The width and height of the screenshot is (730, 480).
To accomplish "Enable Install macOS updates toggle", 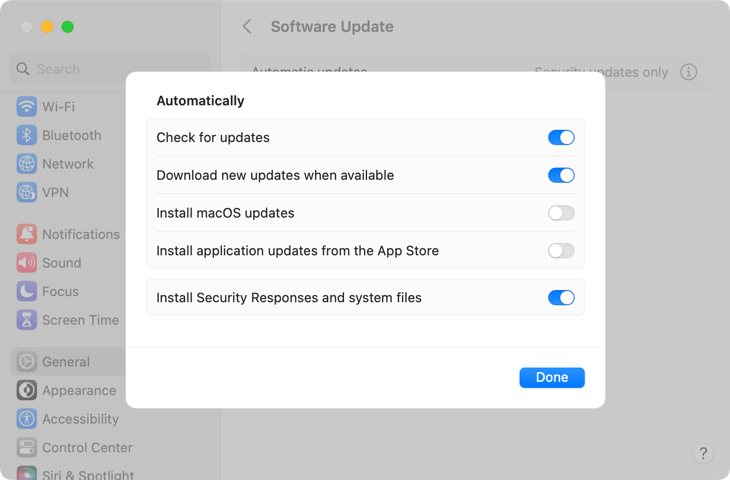I will pos(561,213).
